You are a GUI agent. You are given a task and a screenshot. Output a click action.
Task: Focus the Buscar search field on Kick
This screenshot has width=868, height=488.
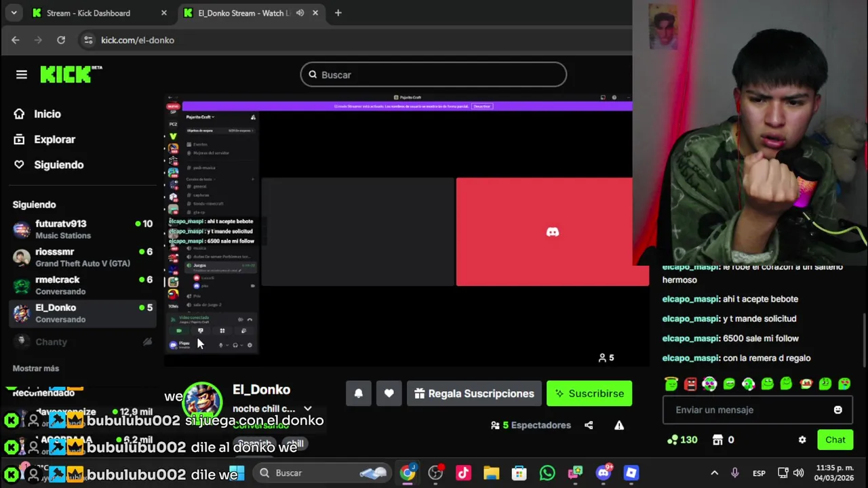click(x=433, y=75)
